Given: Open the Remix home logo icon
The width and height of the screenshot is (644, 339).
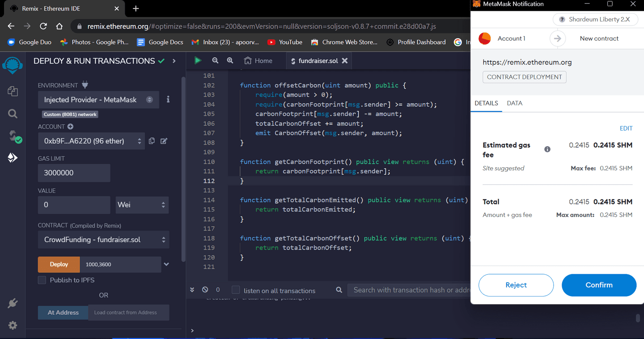Looking at the screenshot, I should [x=13, y=65].
